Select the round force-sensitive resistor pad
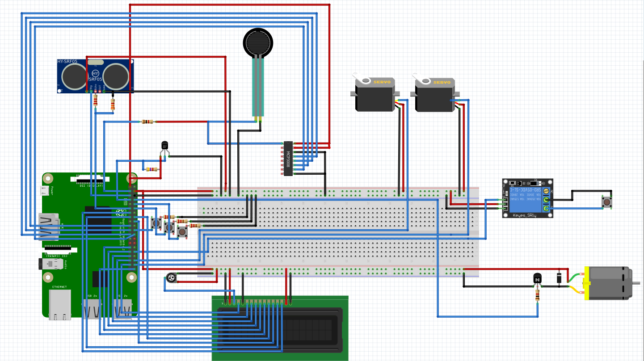 [258, 42]
